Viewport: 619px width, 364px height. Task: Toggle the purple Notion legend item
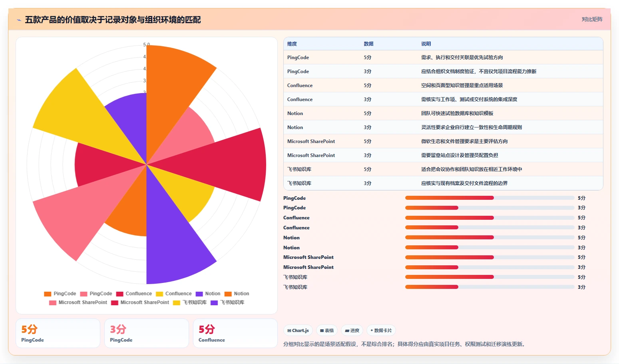208,294
